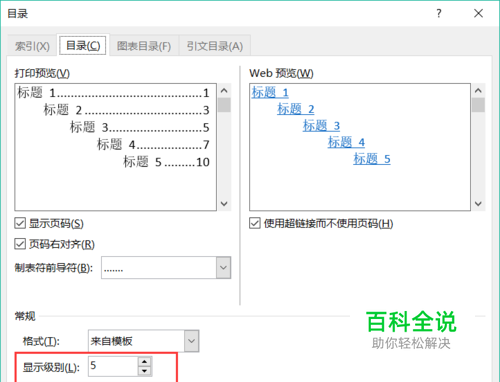
Task: Click 标题 1 entry in print preview
Action: click(113, 93)
